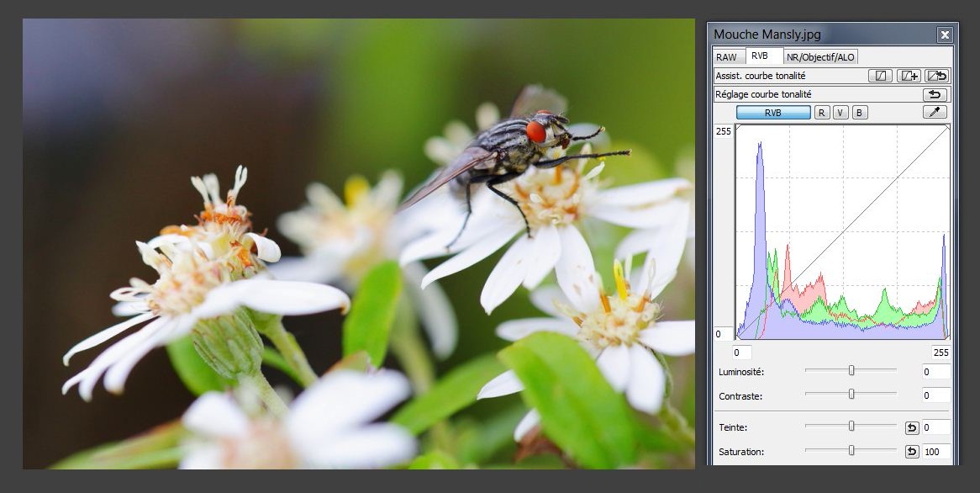Select the V channel curve

(840, 113)
